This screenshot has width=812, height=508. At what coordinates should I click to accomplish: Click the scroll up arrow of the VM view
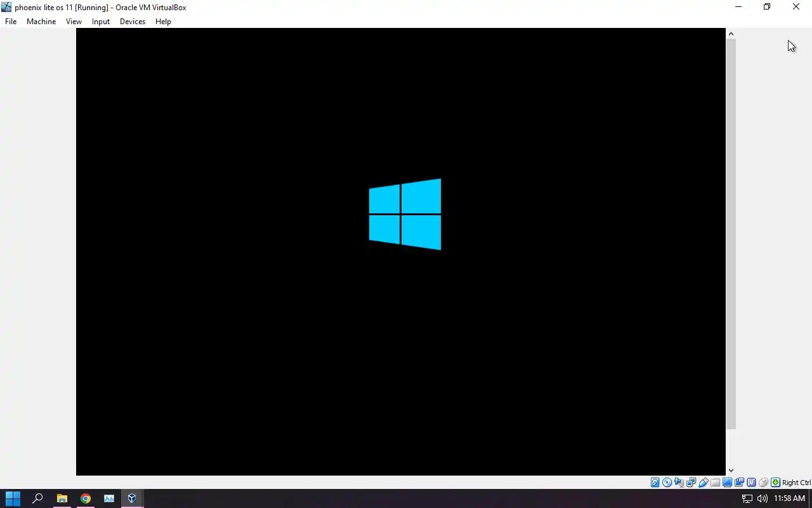pyautogui.click(x=731, y=34)
